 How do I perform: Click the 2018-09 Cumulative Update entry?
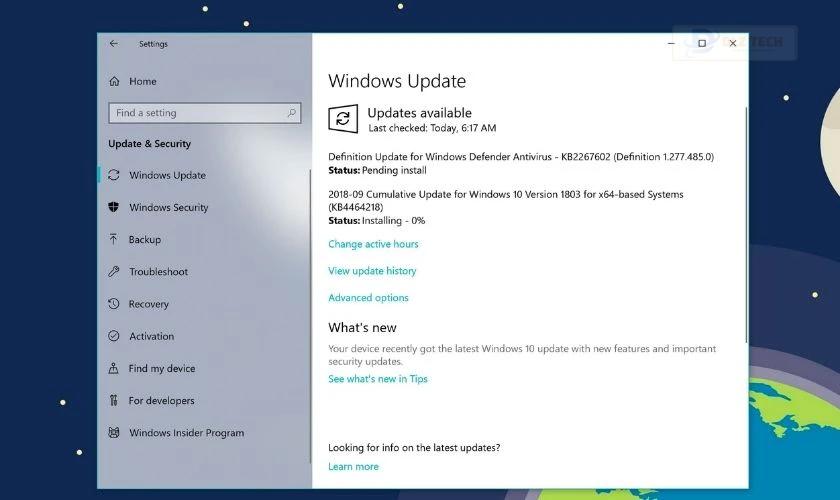[x=506, y=200]
